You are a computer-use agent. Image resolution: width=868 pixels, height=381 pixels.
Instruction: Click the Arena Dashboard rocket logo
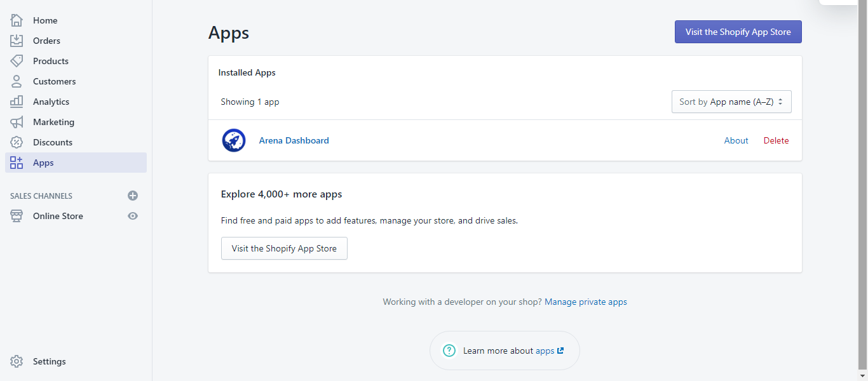click(x=234, y=140)
